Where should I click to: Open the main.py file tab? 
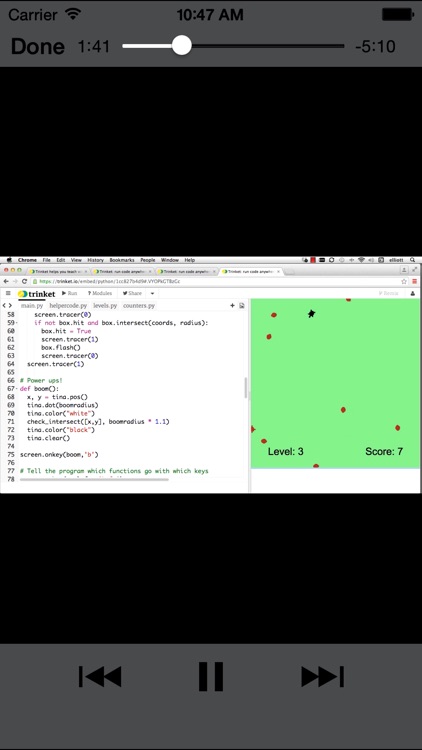pyautogui.click(x=32, y=306)
